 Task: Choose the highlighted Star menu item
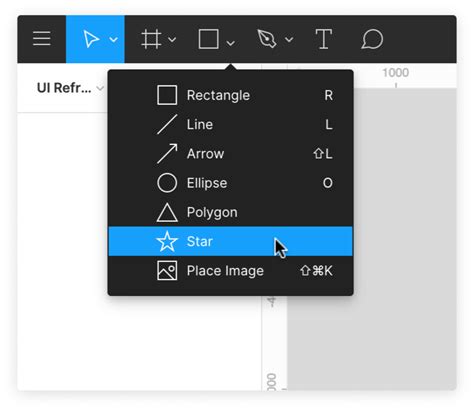pos(230,241)
